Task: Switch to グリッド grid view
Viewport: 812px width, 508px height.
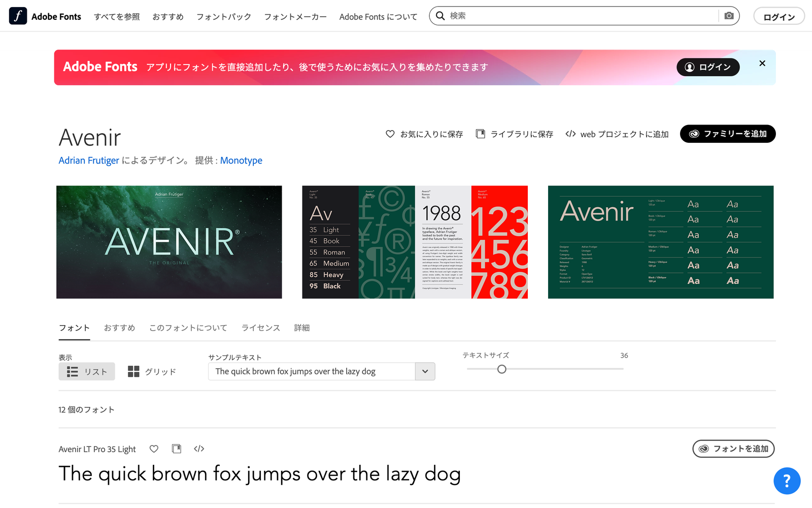Action: click(152, 371)
